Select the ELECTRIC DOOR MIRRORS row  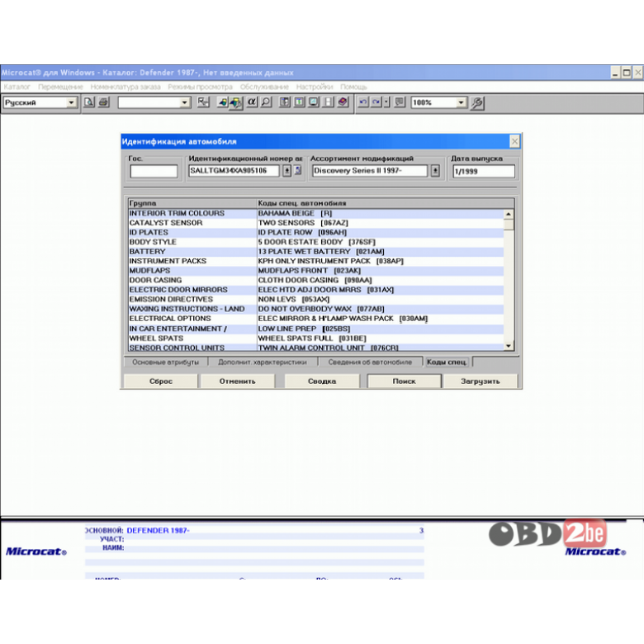(316, 290)
